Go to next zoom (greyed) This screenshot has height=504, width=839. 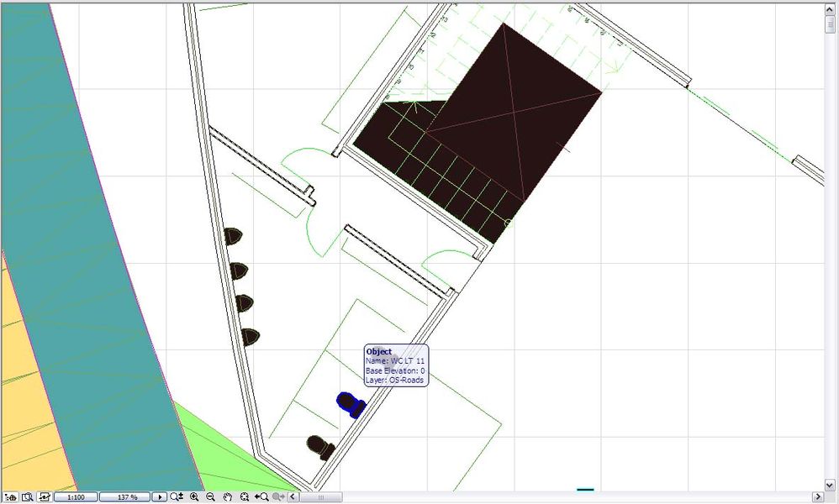(x=278, y=497)
